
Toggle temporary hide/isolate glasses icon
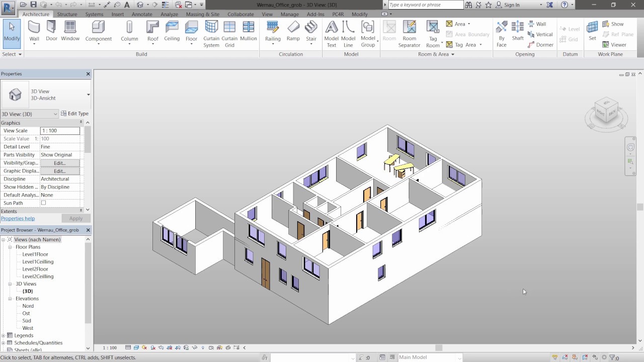194,347
